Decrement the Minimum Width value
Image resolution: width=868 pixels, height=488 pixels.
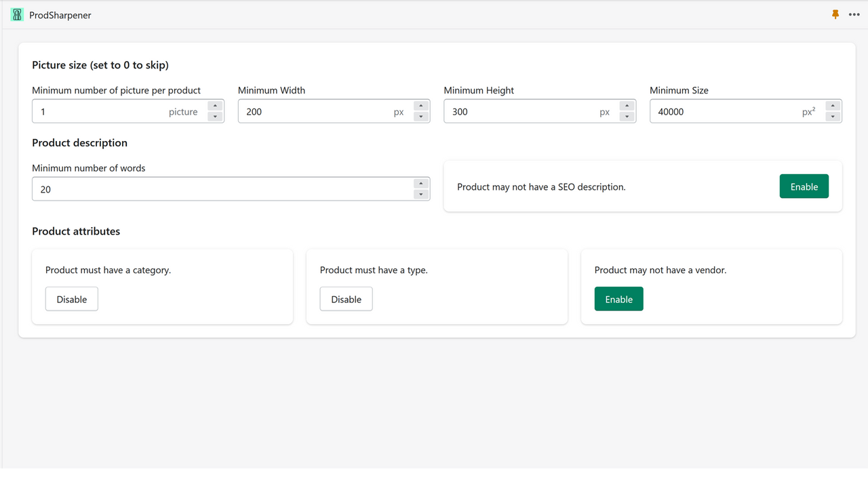pyautogui.click(x=421, y=117)
